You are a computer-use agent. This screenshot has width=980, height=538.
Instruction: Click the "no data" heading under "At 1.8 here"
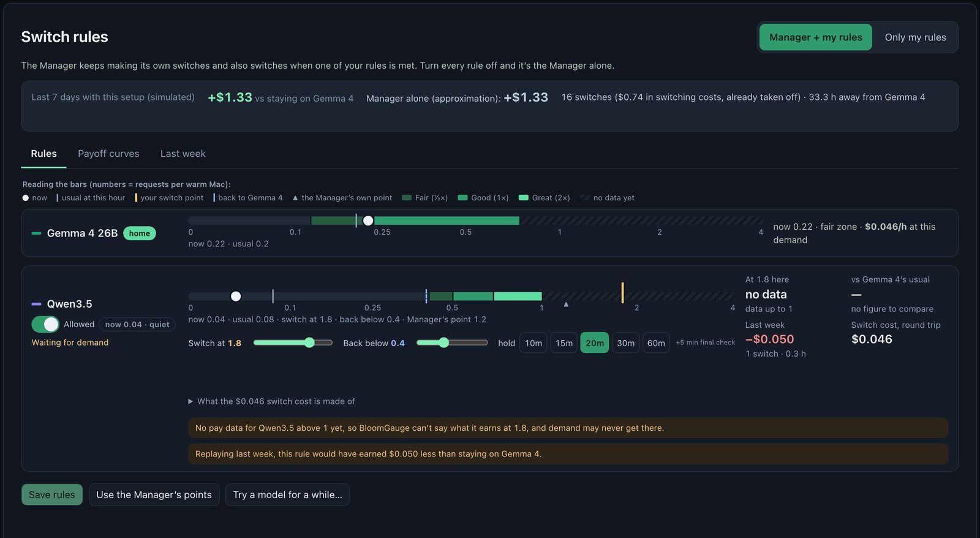tap(766, 295)
